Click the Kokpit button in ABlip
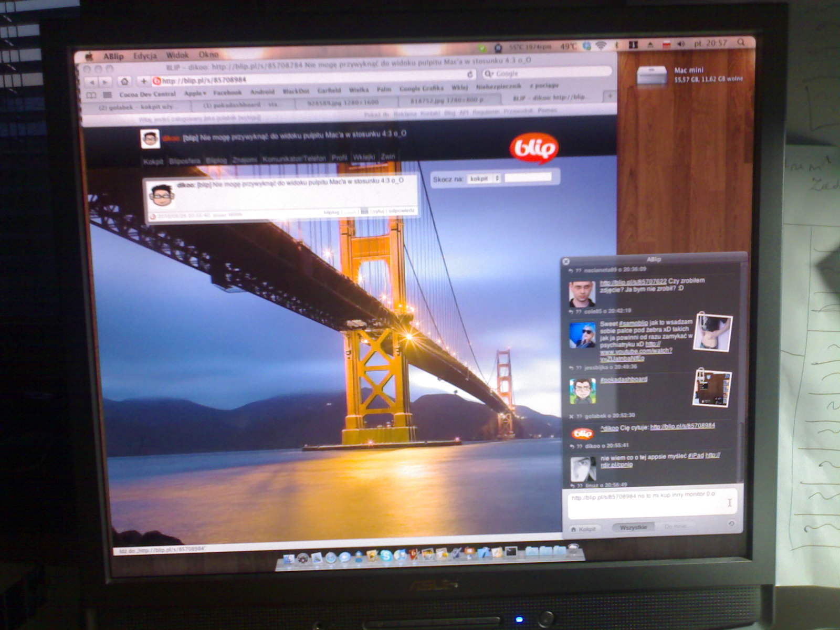 coord(584,529)
